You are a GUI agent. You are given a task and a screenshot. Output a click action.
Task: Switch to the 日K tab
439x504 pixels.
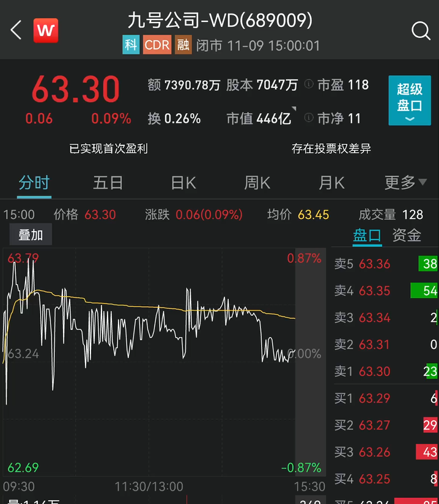coord(183,183)
